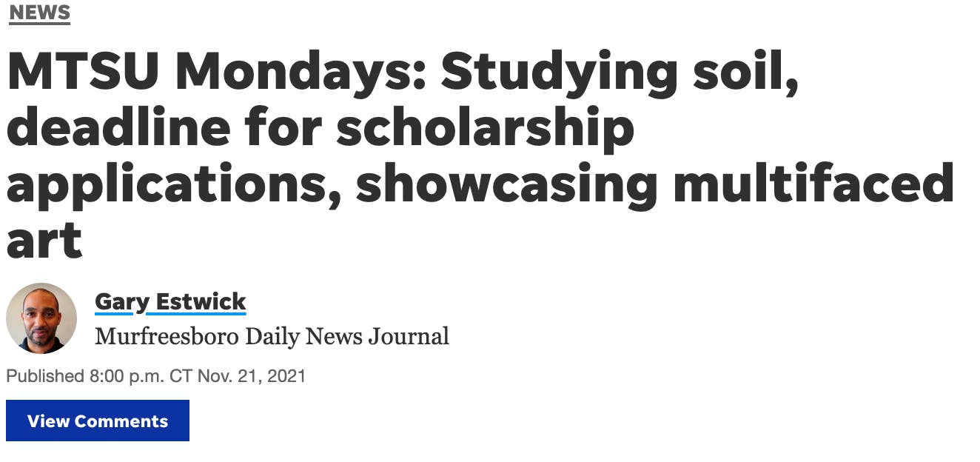This screenshot has height=462, width=980.
Task: Click Gary Estwick's author profile photo
Action: click(41, 318)
